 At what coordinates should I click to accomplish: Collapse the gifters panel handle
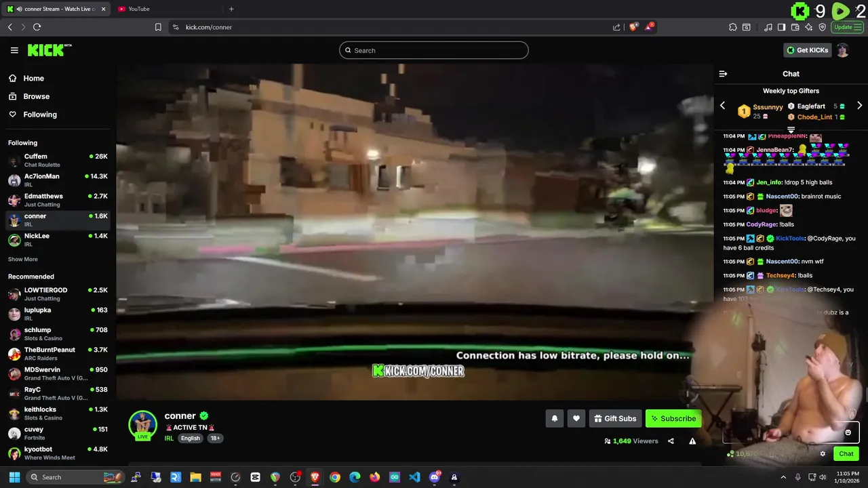point(791,129)
